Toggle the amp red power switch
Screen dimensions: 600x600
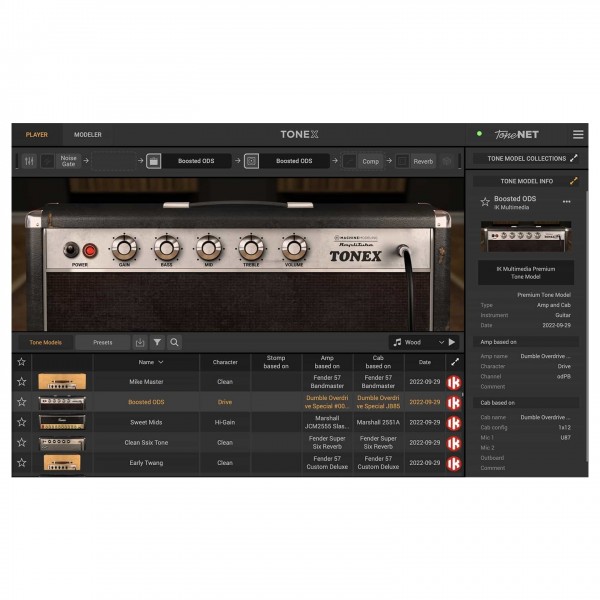pos(90,250)
